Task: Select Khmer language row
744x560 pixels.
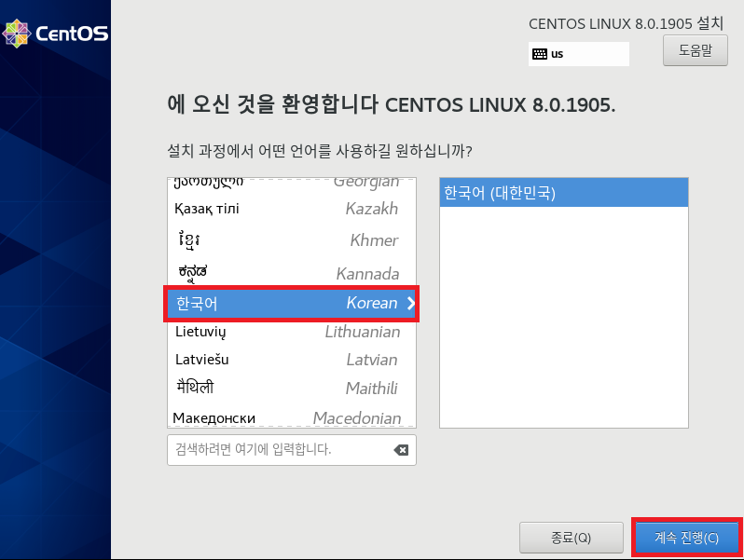Action: pos(291,239)
